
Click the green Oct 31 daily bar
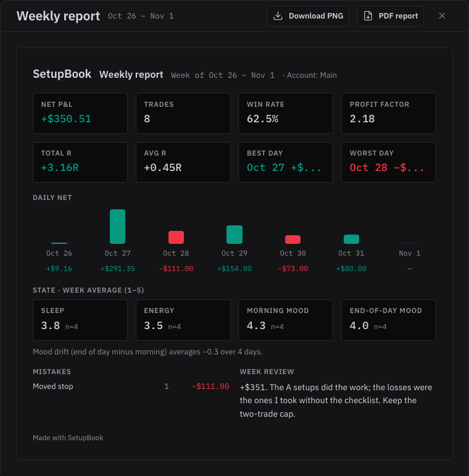tap(351, 239)
